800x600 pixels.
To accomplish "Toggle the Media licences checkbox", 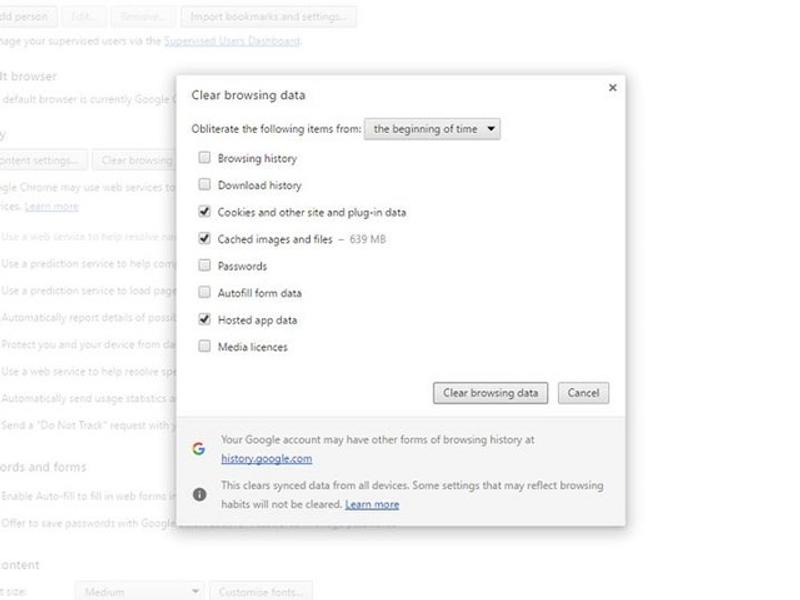I will 205,347.
